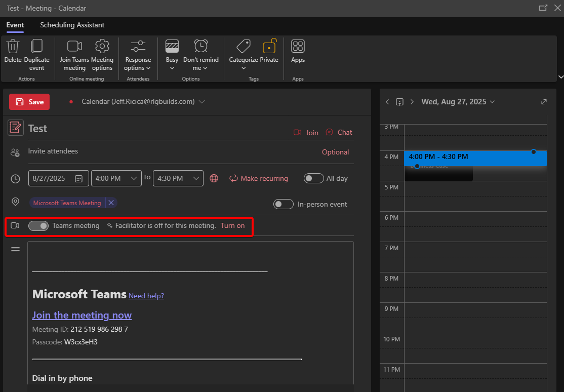Open Don't remind me dropdown
Viewport: 564px width, 392px height.
point(200,55)
